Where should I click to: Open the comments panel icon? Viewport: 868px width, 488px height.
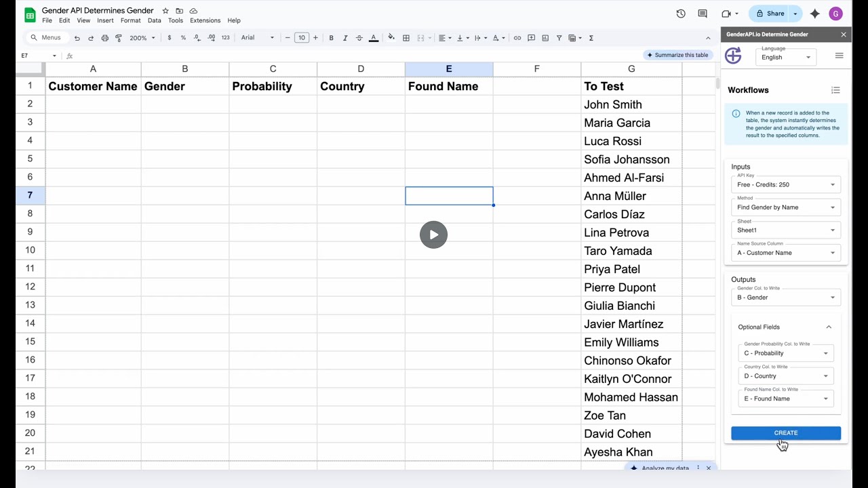click(x=703, y=14)
